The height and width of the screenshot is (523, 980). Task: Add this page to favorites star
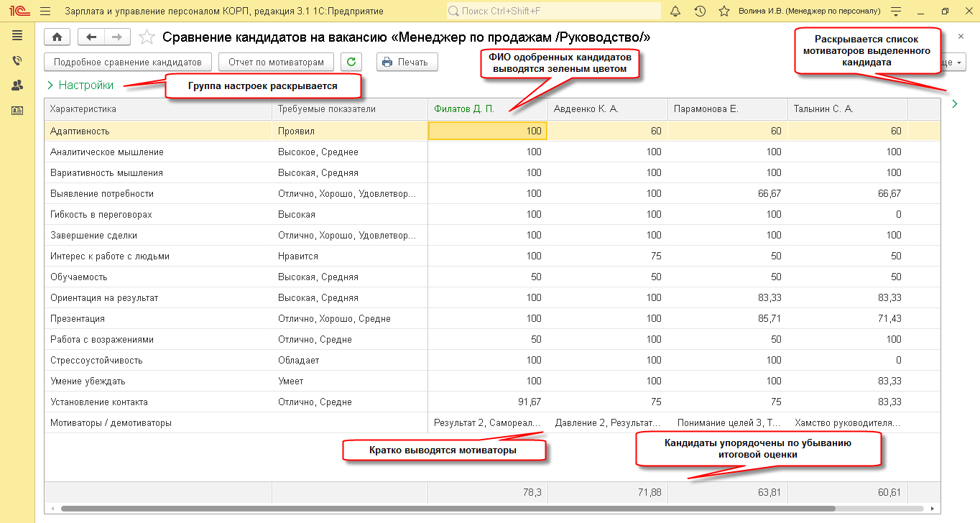click(x=147, y=37)
